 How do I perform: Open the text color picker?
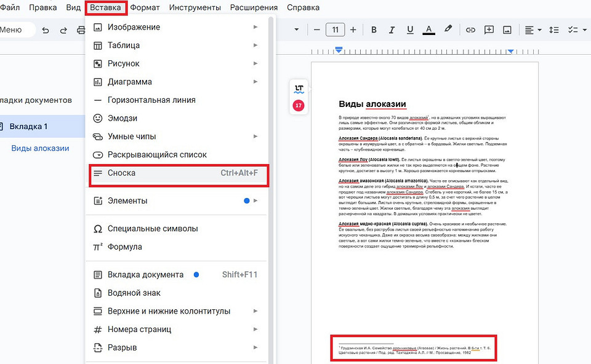coord(429,30)
